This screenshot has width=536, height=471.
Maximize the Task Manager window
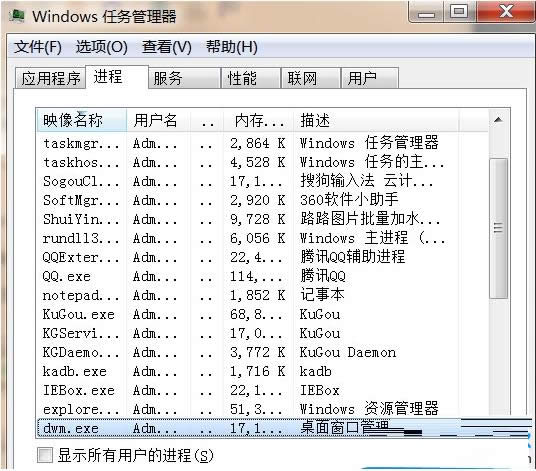click(x=459, y=12)
